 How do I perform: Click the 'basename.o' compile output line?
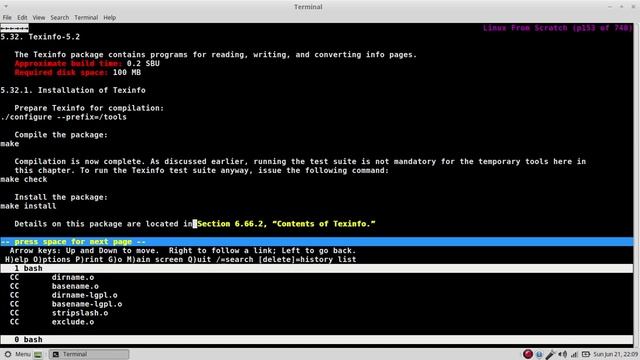54,286
